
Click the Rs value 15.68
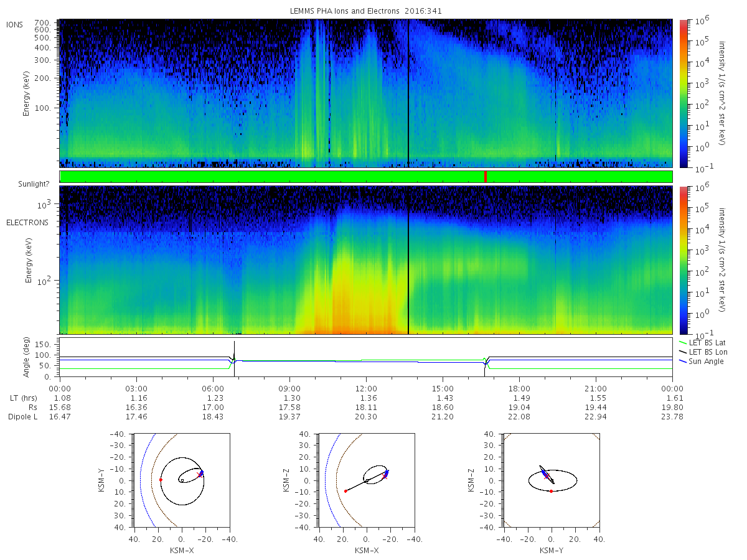tap(60, 408)
